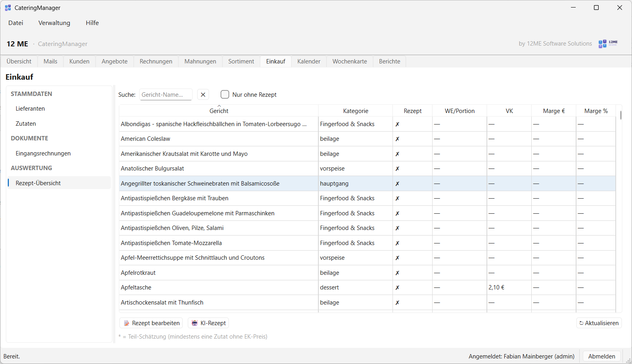Viewport: 632px width, 364px height.
Task: Select Angegrillter toskanischer Schweinebraten row
Action: tap(367, 184)
